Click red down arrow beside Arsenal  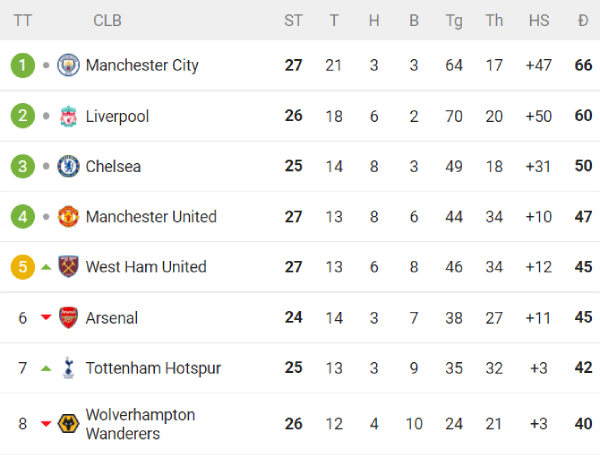[45, 318]
